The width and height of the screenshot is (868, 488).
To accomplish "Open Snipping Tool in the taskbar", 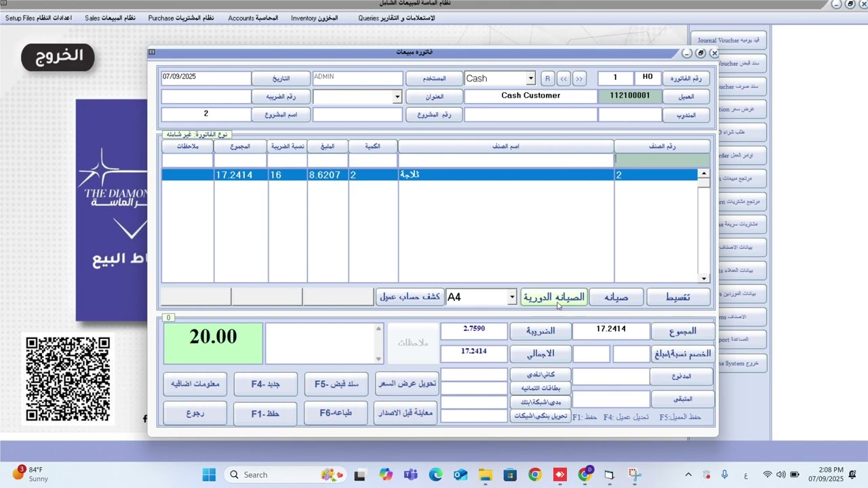I will [634, 475].
